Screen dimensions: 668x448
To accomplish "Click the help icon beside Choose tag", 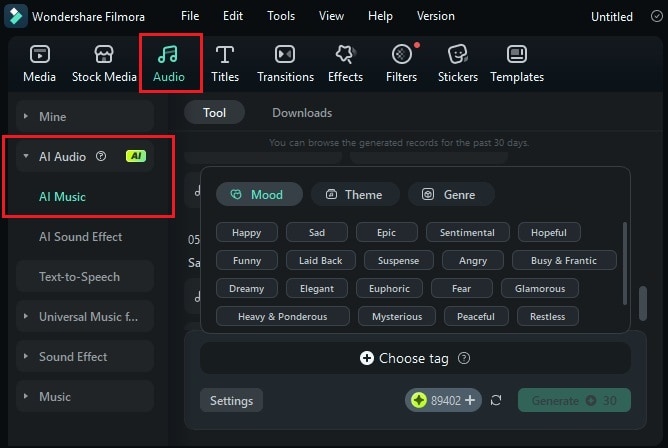I will [x=464, y=358].
